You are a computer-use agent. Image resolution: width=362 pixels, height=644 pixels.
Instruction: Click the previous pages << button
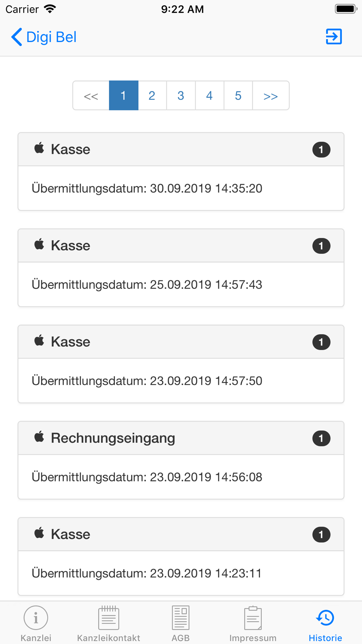[x=91, y=95]
